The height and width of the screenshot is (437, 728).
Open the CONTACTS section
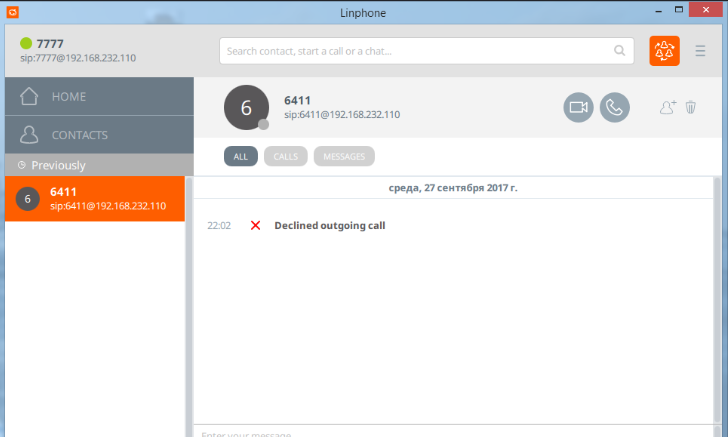[99, 135]
